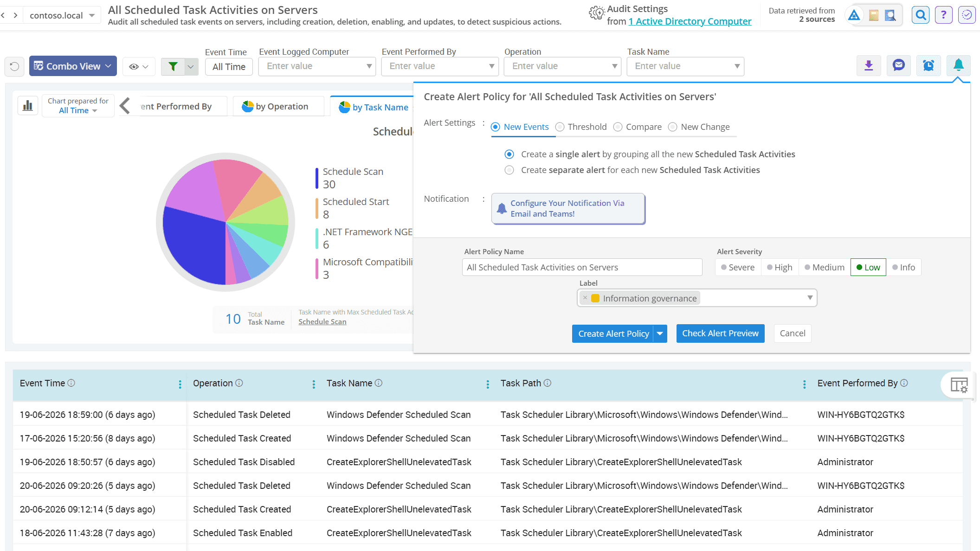Open the Task Name filter combo box

click(685, 66)
